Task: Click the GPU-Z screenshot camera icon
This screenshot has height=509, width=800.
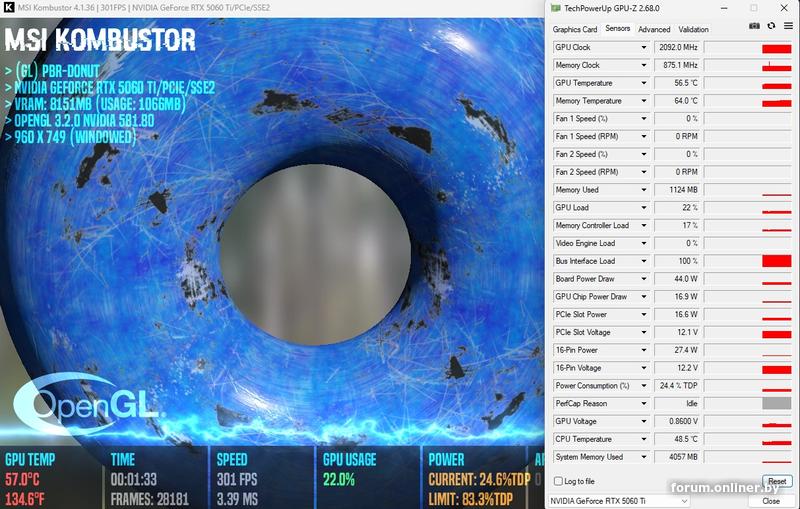Action: point(754,26)
